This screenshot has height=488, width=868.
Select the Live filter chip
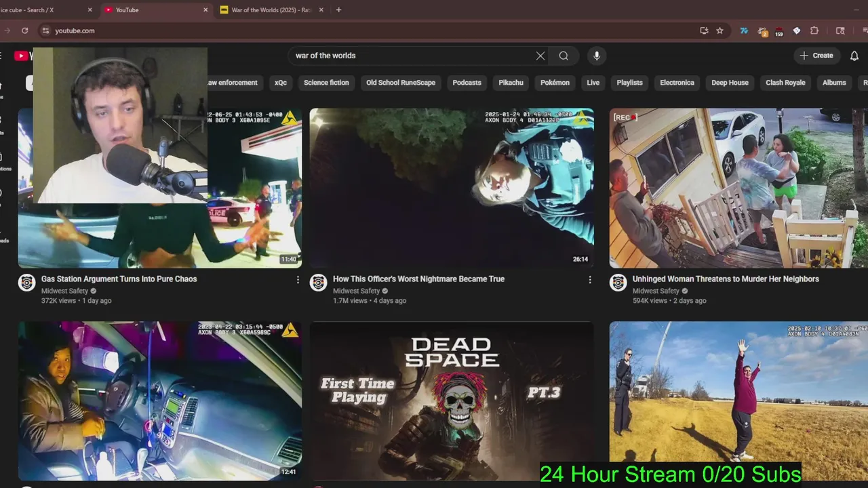593,83
